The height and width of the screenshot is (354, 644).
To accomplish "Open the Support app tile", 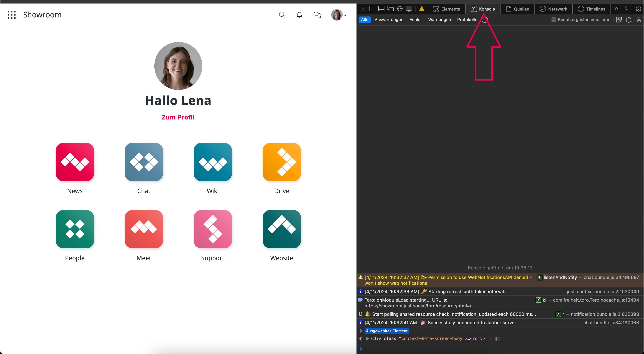I will pos(213,229).
